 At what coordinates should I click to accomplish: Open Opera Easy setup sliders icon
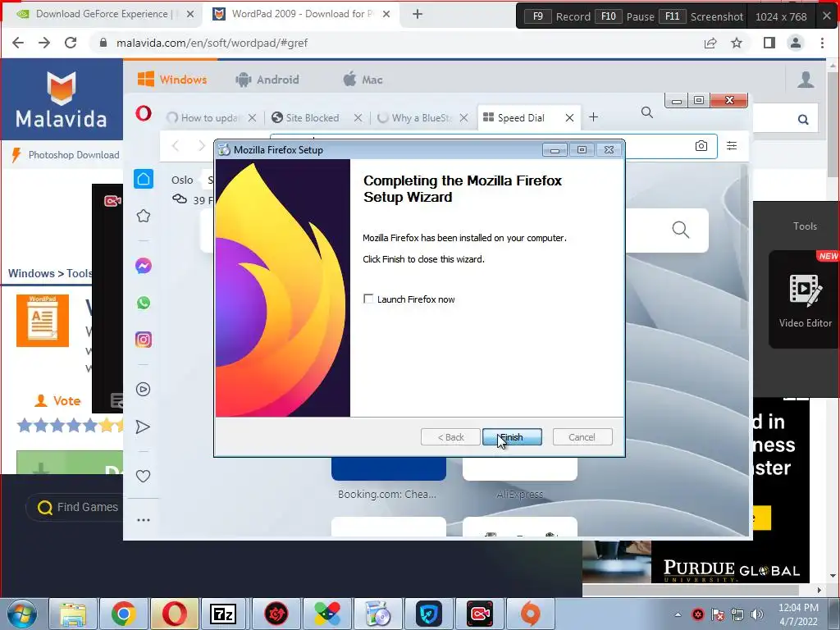click(x=731, y=145)
